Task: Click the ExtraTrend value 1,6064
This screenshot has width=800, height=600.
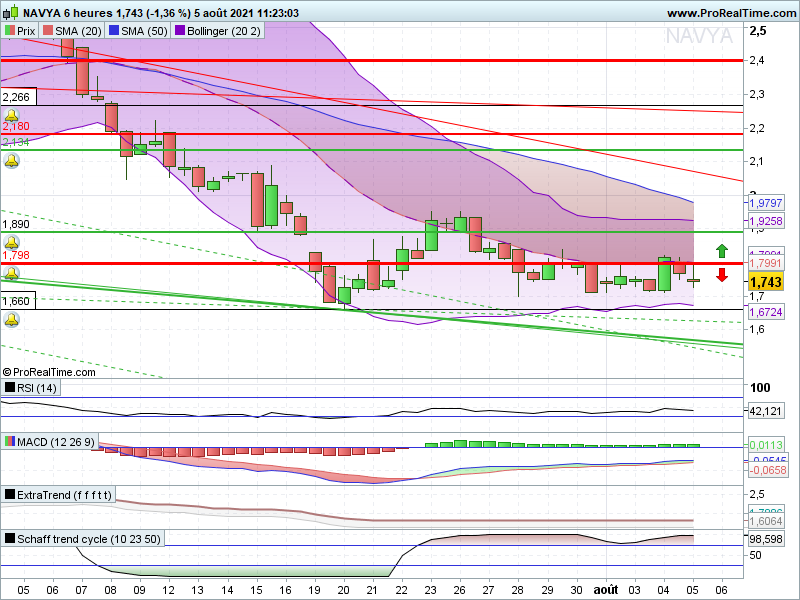Action: coord(765,521)
